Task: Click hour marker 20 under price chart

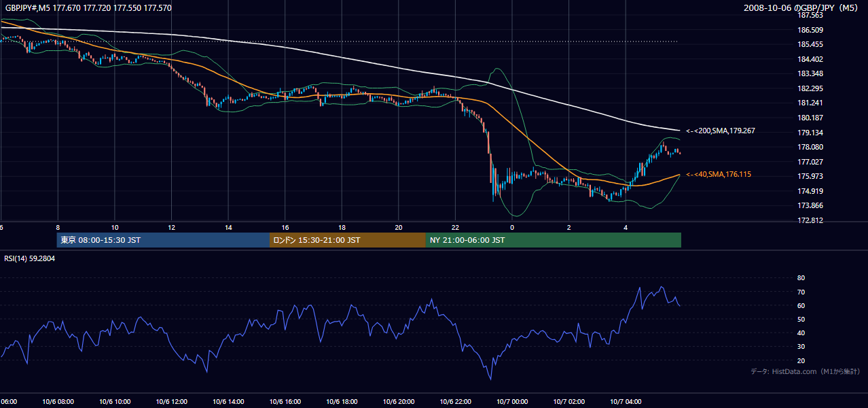Action: pos(399,227)
